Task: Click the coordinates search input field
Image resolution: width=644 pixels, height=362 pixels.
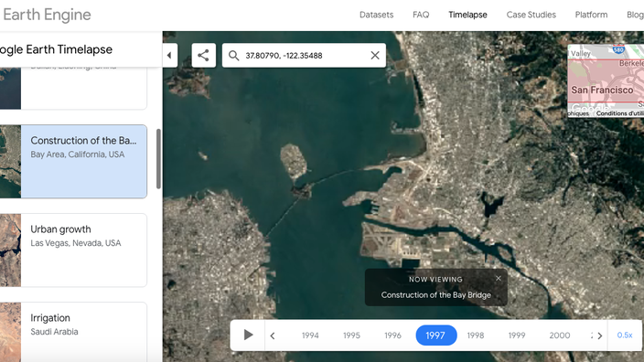Action: coord(304,56)
